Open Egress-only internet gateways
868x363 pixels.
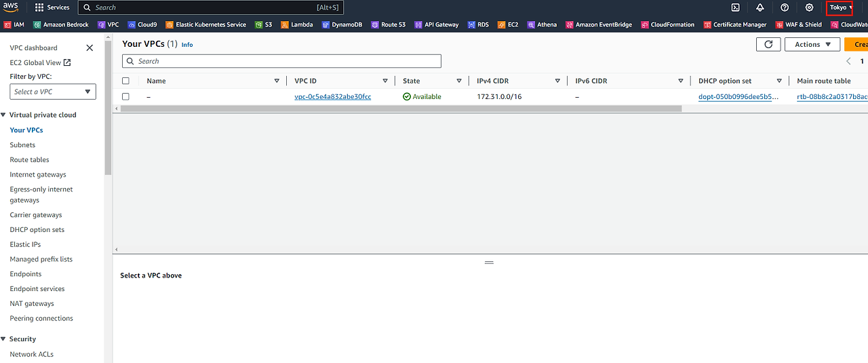click(x=41, y=195)
